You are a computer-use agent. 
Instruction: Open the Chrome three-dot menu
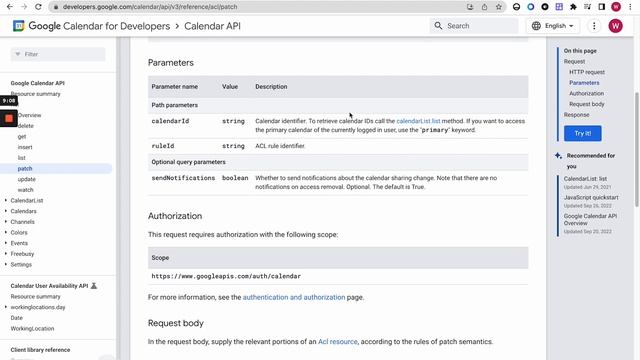630,7
